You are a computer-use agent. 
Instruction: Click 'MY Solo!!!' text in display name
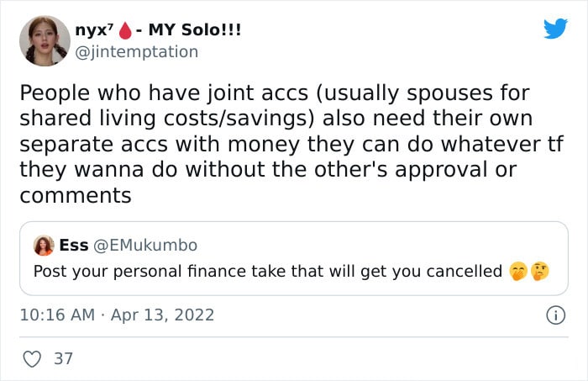195,29
